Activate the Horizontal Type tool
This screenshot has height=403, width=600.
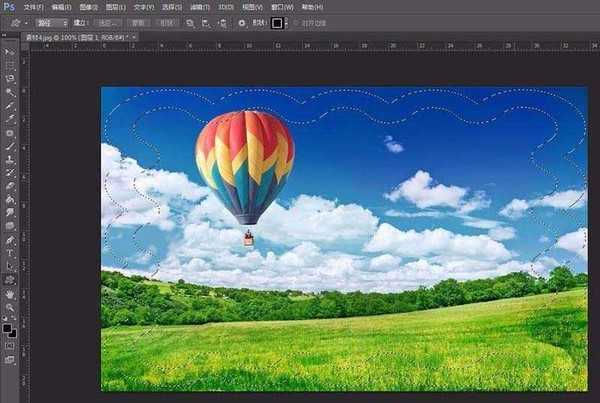[10, 253]
